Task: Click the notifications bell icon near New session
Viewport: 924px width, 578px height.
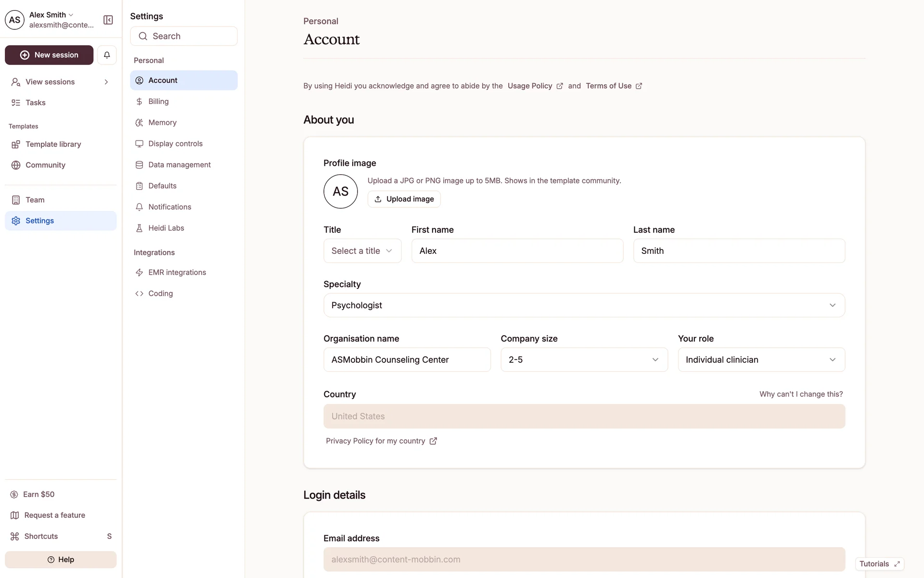Action: pyautogui.click(x=107, y=55)
